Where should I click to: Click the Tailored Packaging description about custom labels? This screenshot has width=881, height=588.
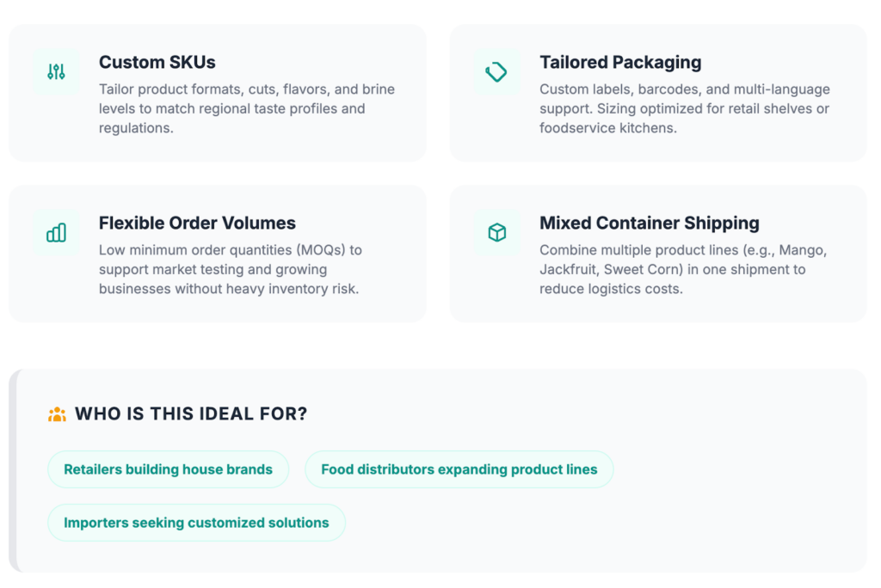pyautogui.click(x=684, y=108)
